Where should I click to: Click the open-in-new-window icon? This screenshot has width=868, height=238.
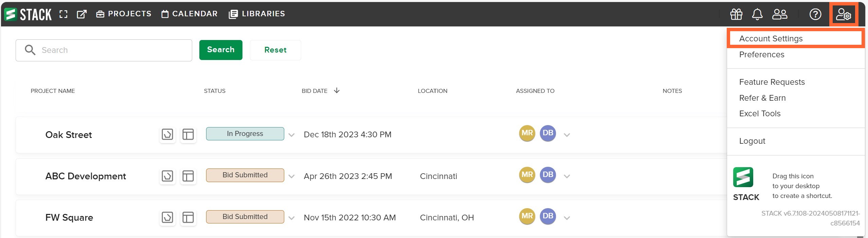tap(82, 14)
